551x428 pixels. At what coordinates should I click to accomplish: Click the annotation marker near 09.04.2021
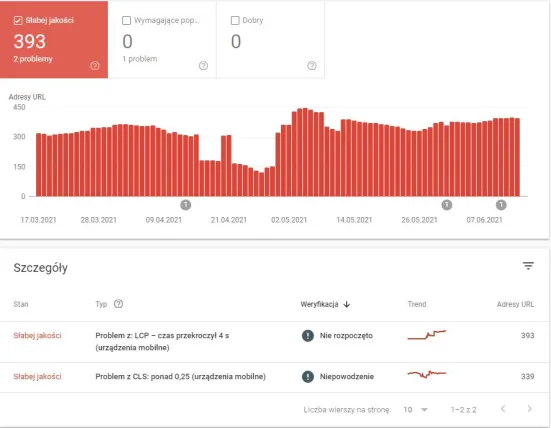click(186, 205)
